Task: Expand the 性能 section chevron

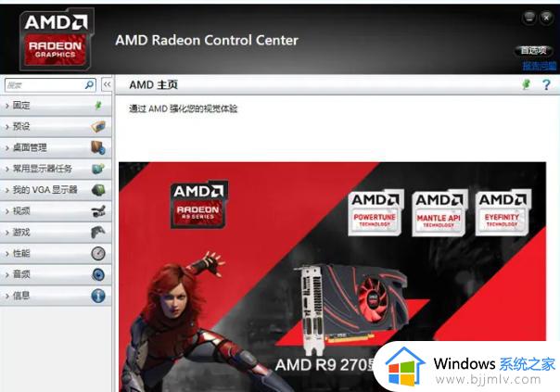Action: [x=7, y=254]
